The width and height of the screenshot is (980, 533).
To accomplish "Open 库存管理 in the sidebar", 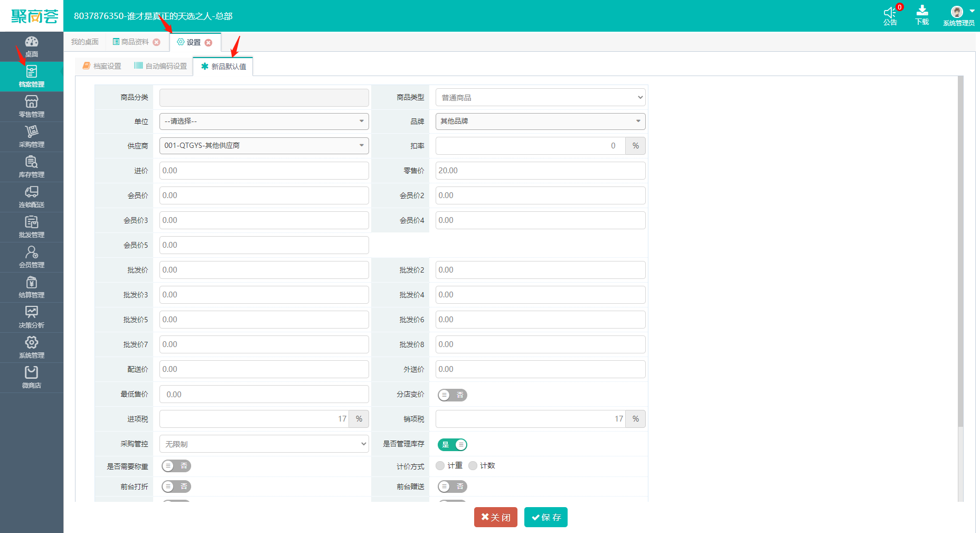I will coord(32,167).
